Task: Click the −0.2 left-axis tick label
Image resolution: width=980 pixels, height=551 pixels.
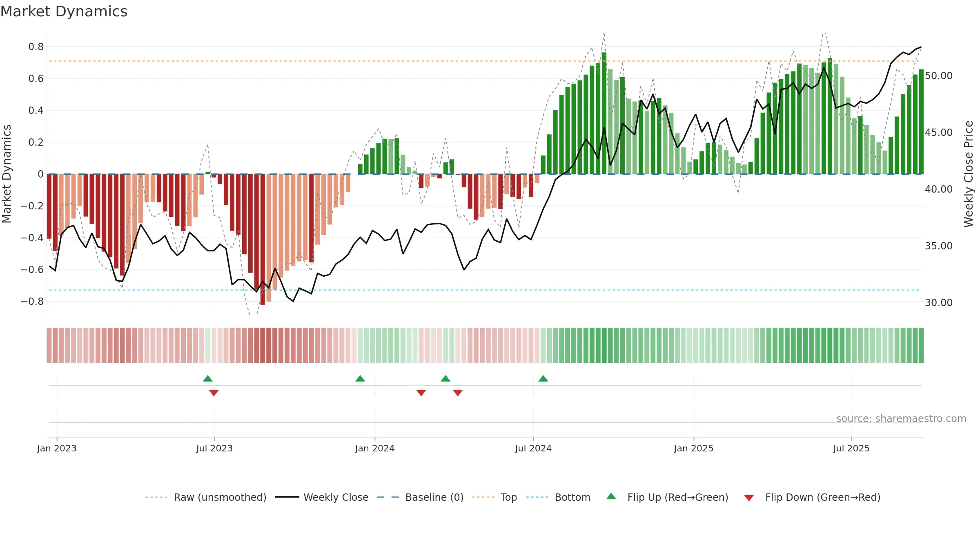Action: click(32, 206)
